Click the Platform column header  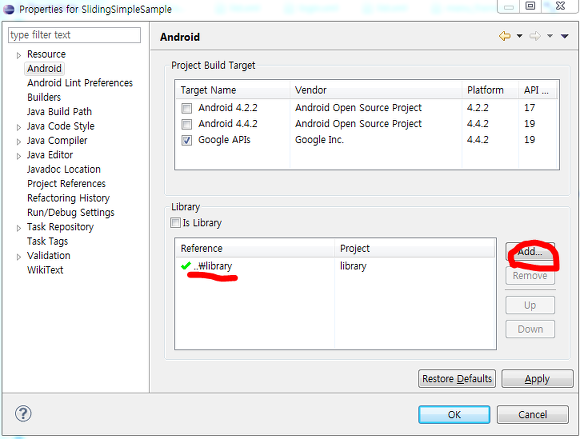click(x=490, y=90)
